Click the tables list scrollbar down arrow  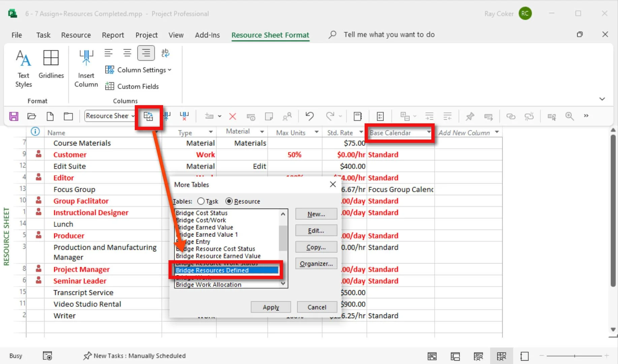coord(283,284)
